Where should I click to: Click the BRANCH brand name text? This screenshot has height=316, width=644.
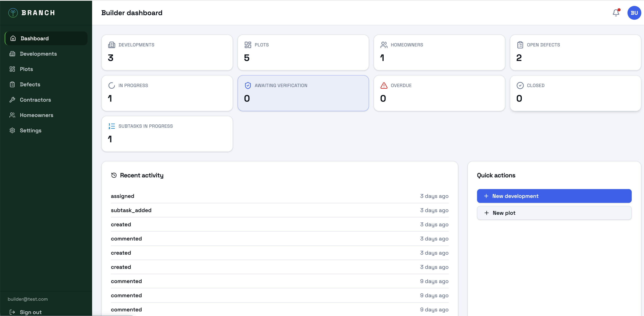pos(38,13)
